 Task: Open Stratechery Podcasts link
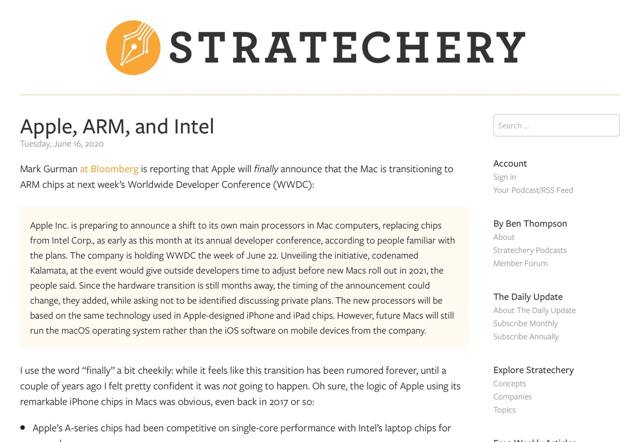click(x=529, y=250)
